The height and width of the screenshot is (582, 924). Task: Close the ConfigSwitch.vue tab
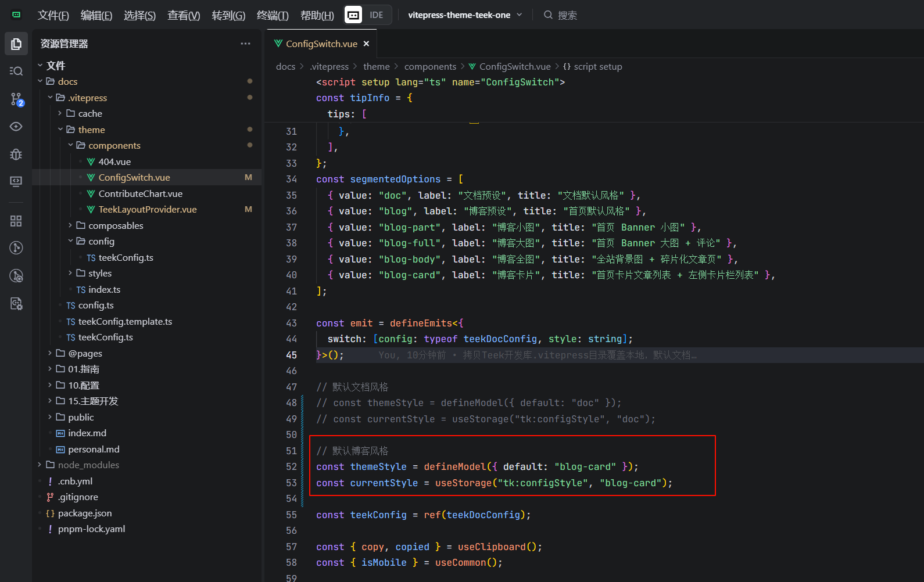coord(366,44)
